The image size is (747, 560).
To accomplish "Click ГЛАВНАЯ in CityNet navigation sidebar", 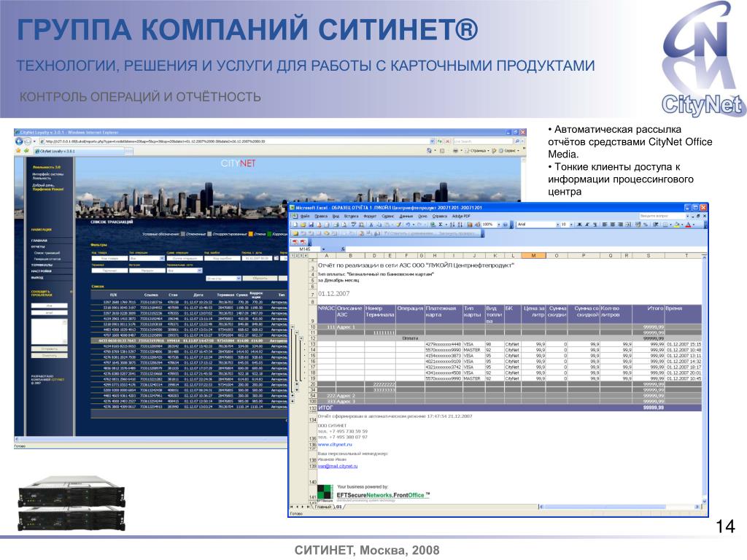I will click(x=39, y=241).
